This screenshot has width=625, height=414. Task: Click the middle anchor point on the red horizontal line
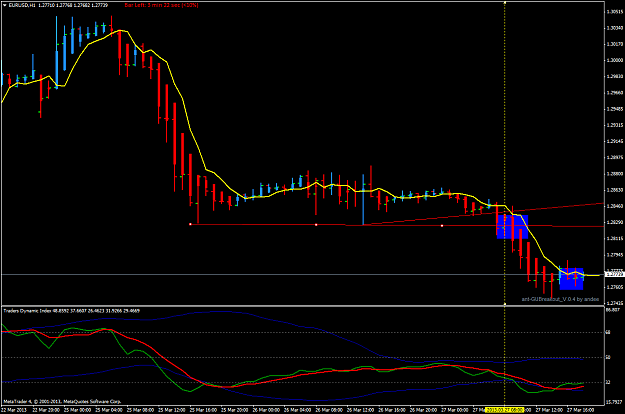pyautogui.click(x=316, y=225)
